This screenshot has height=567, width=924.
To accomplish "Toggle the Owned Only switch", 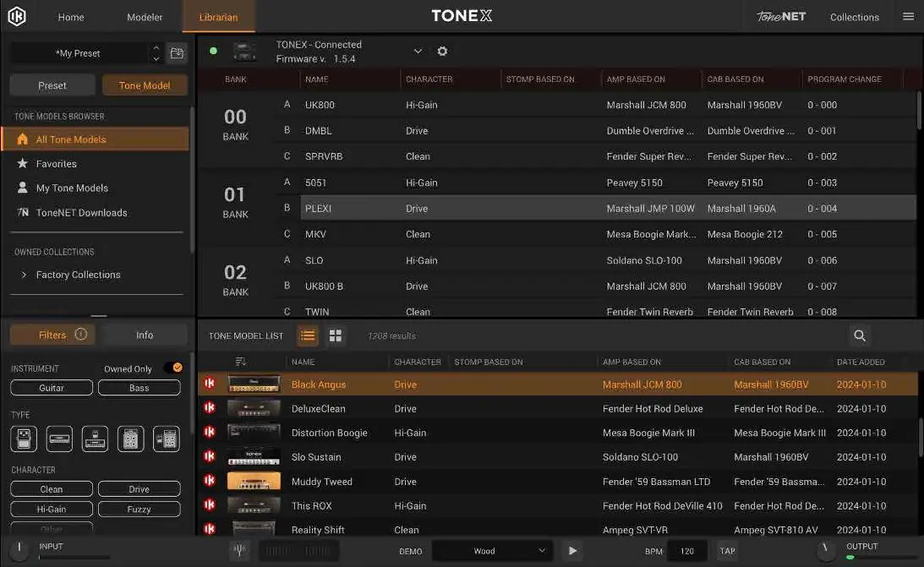I will [x=172, y=368].
